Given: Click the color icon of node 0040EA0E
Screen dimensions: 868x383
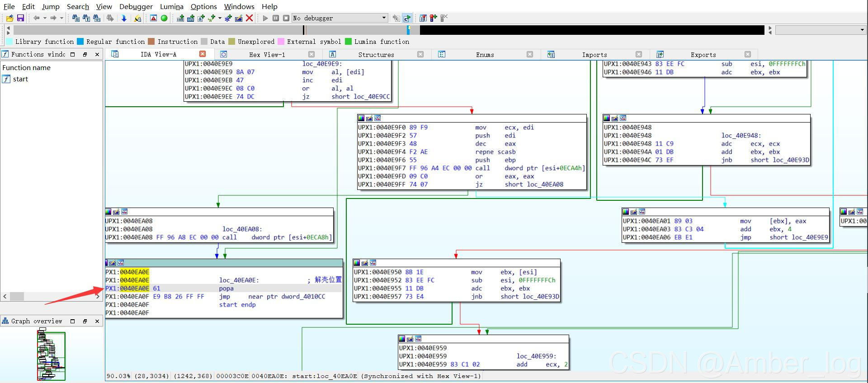Looking at the screenshot, I should coord(106,263).
